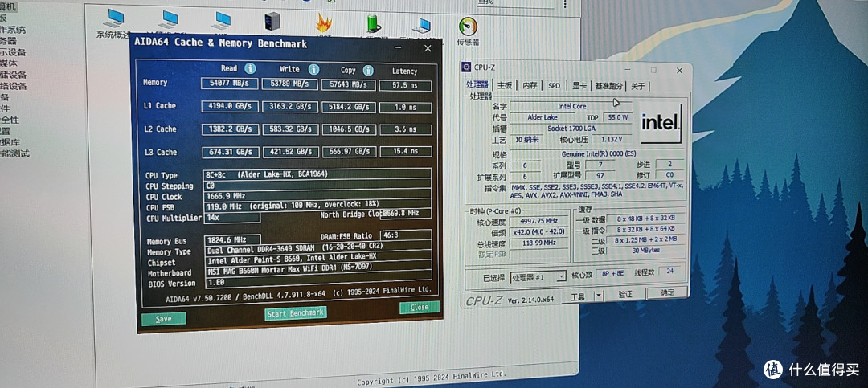The image size is (868, 388).
Task: Expand the arrow beside the 工具 button
Action: point(599,296)
